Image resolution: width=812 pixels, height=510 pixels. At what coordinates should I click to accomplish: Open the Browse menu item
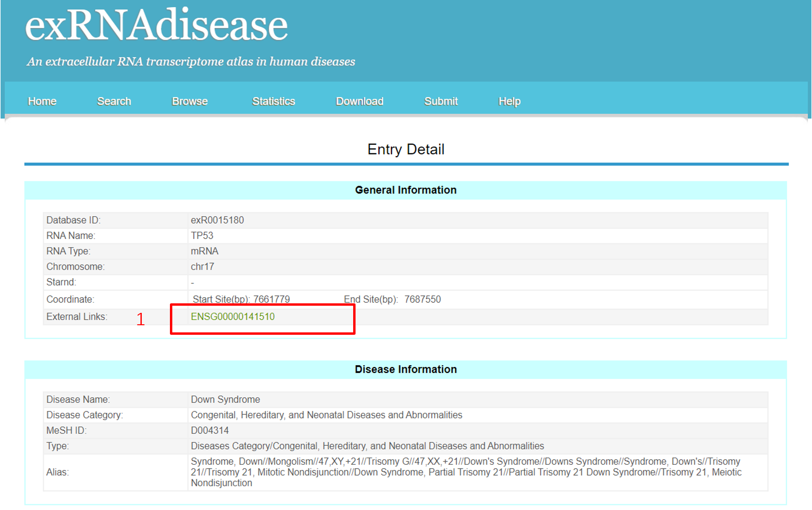[x=189, y=101]
